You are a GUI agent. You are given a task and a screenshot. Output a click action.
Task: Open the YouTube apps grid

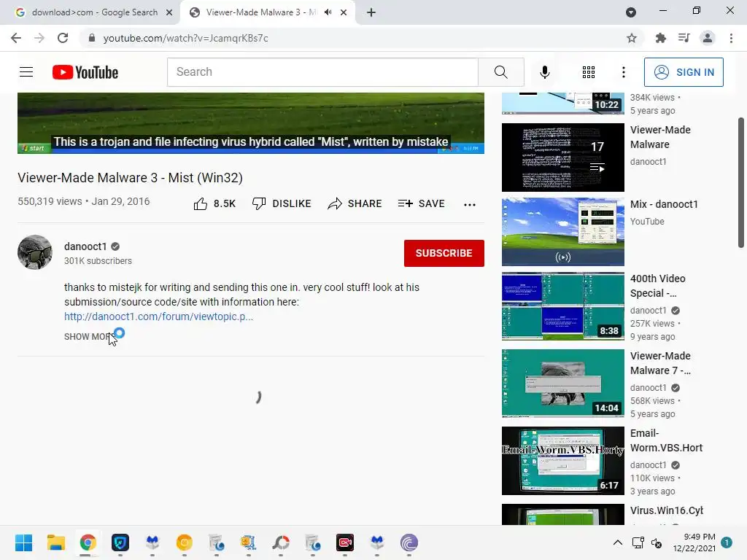589,72
